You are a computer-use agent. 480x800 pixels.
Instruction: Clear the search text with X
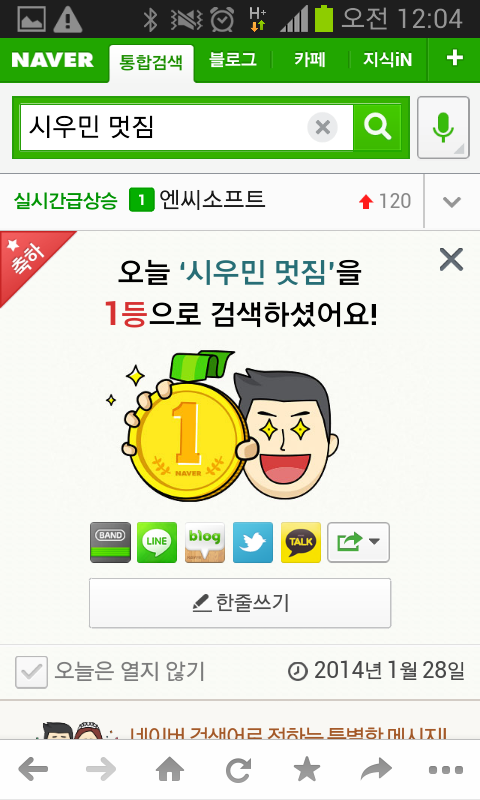[322, 127]
